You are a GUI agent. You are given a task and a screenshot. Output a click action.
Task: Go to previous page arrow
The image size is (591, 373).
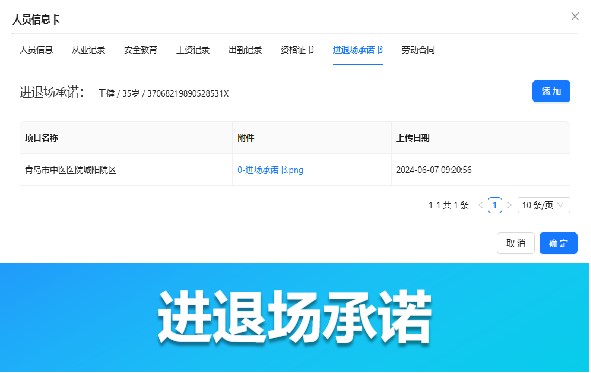click(x=481, y=205)
